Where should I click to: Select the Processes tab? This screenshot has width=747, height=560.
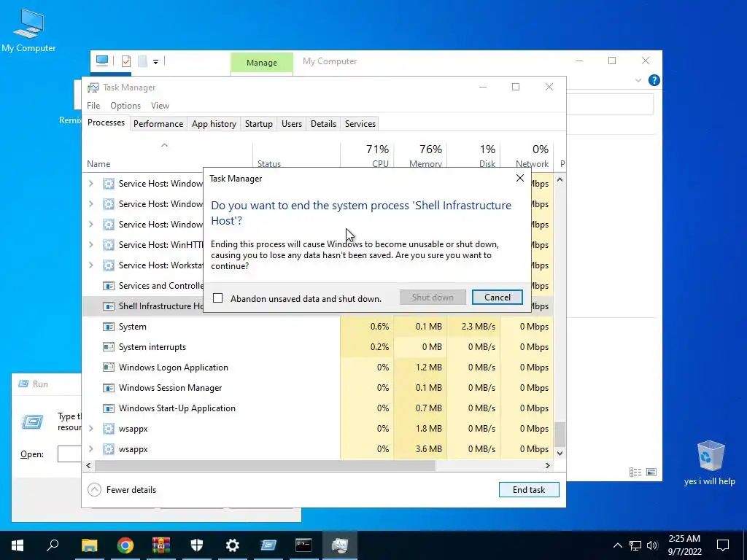(106, 122)
